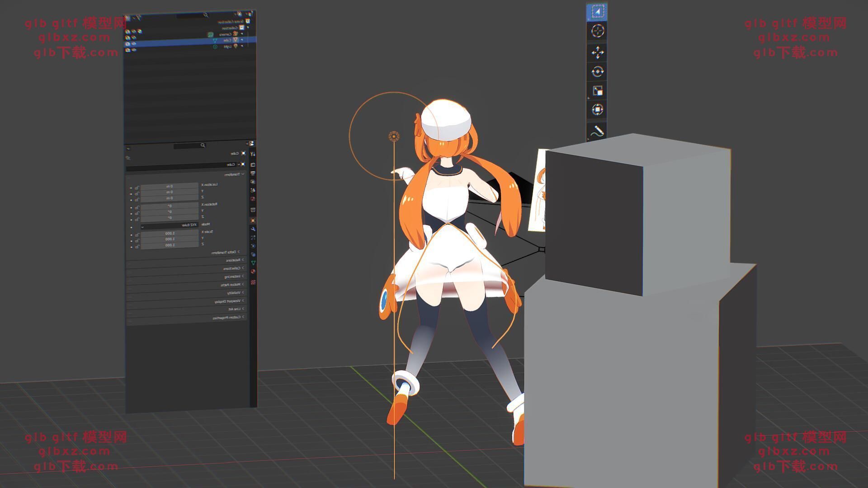Open the Modifiers wrench tab

[x=253, y=229]
